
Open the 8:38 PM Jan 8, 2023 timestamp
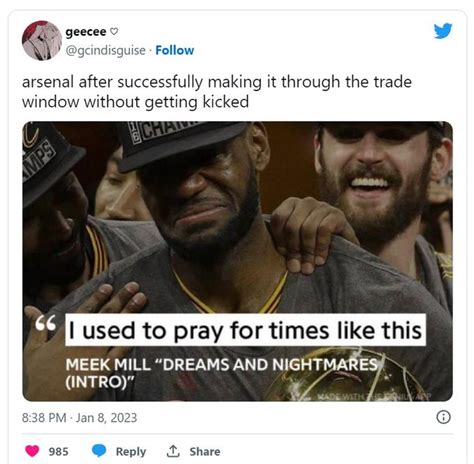(79, 418)
